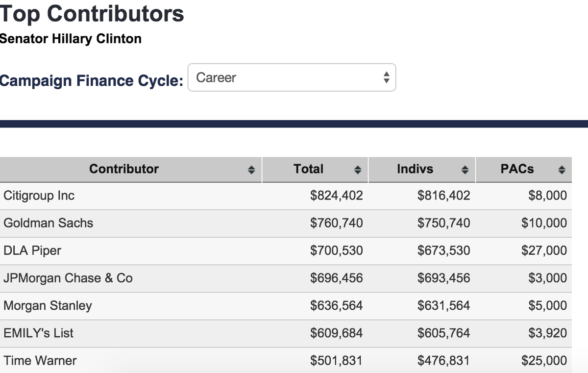Click the $673,530 Indivs value
The width and height of the screenshot is (588, 373).
point(443,250)
